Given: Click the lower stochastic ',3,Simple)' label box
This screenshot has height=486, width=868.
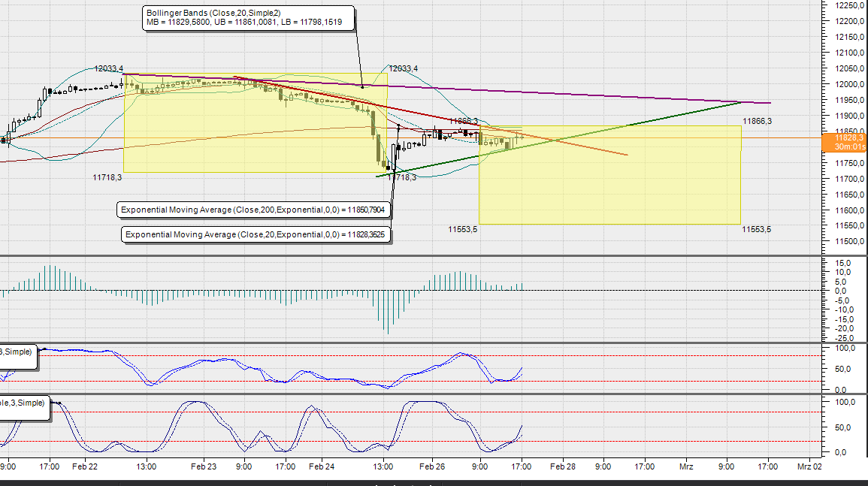Looking at the screenshot, I should click(24, 407).
